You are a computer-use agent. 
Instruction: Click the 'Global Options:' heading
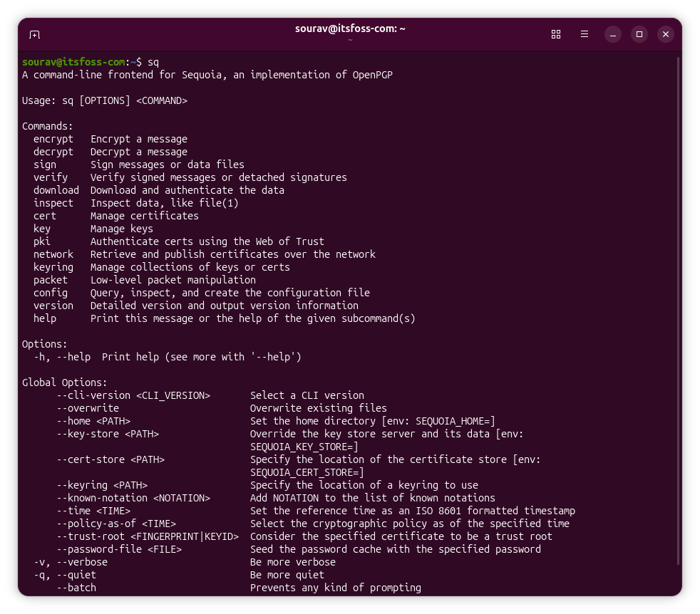point(65,383)
